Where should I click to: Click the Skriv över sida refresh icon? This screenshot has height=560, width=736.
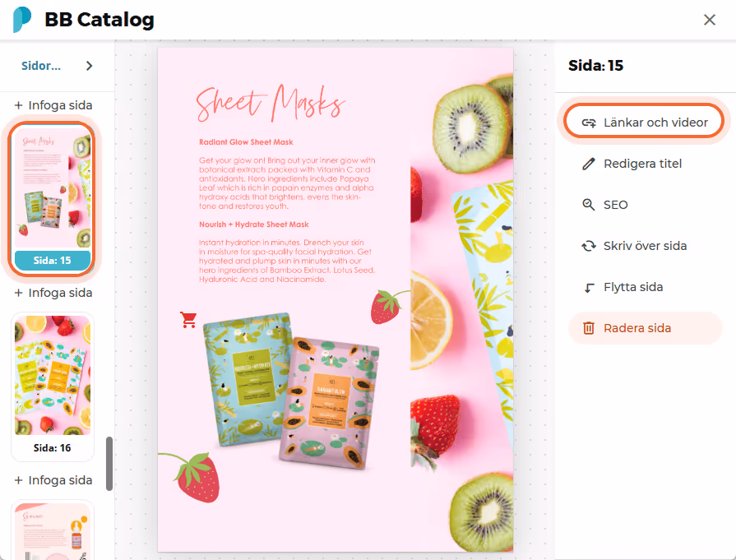pyautogui.click(x=589, y=246)
